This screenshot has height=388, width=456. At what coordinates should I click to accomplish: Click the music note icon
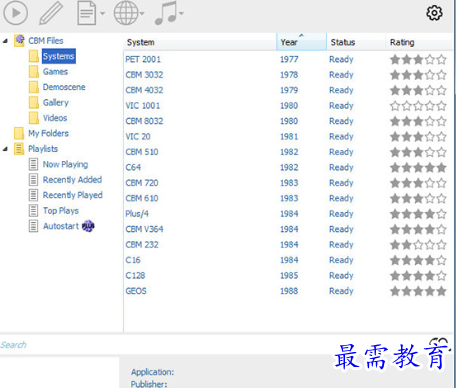166,13
